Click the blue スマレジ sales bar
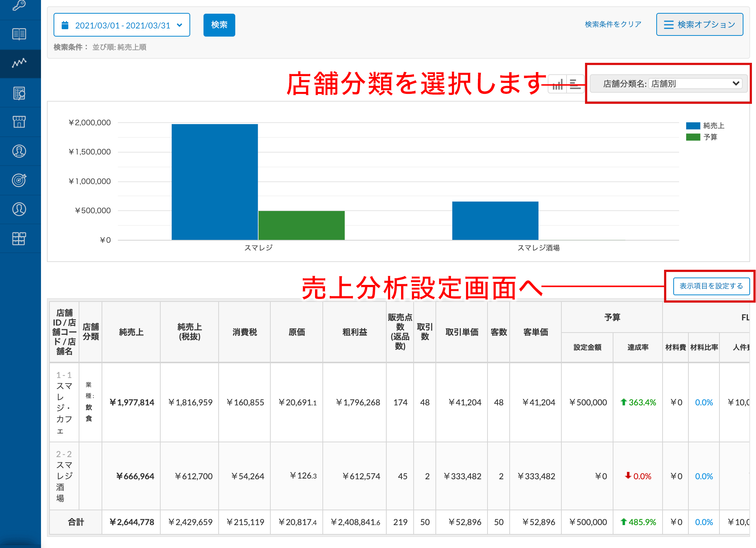 [215, 182]
